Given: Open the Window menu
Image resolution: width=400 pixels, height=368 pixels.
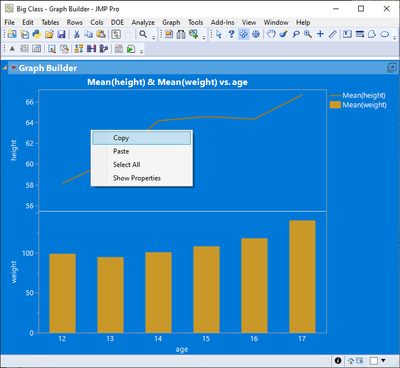Looking at the screenshot, I should pos(276,22).
